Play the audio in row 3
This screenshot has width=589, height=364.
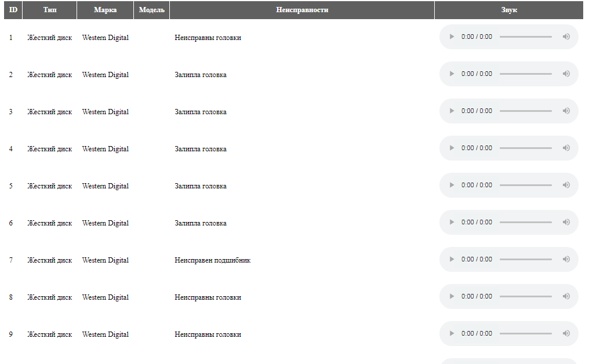tap(452, 111)
